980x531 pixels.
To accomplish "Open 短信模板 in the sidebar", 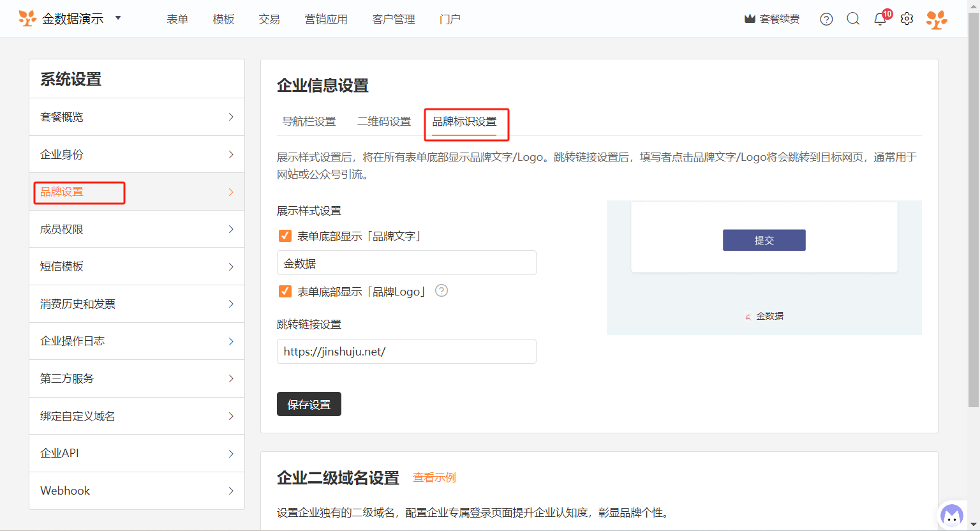I will (137, 266).
